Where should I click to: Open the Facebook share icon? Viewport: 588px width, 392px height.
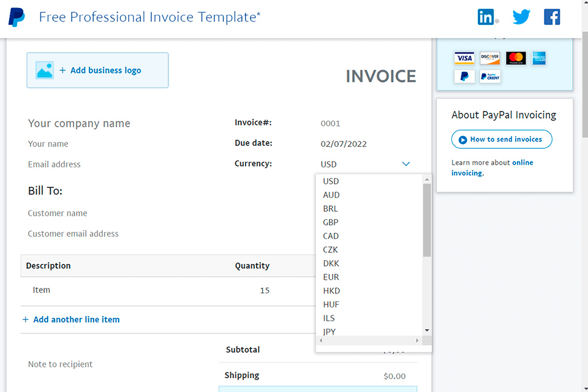click(552, 17)
